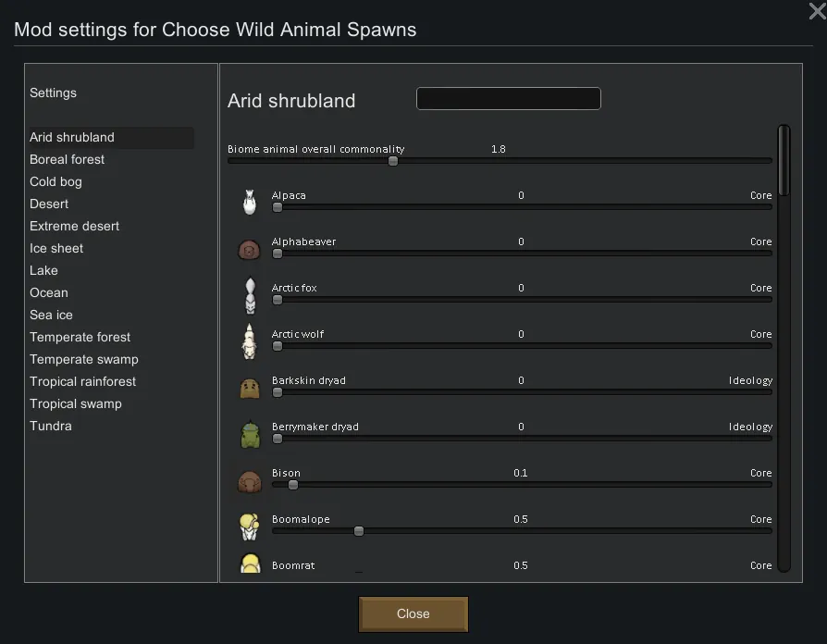The height and width of the screenshot is (644, 827).
Task: Click the Alphabeaver animal icon
Action: (249, 249)
